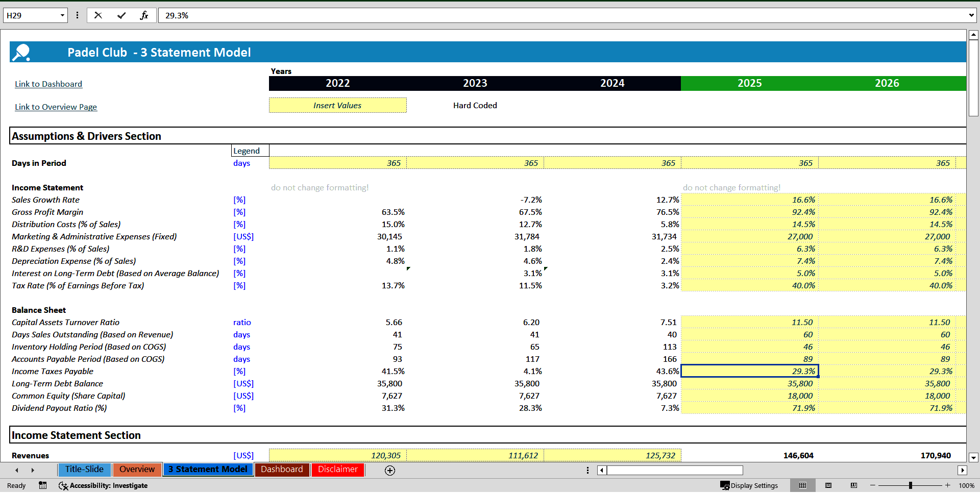Follow the Link to Overview Page hyperlink
Image resolution: width=980 pixels, height=493 pixels.
56,107
